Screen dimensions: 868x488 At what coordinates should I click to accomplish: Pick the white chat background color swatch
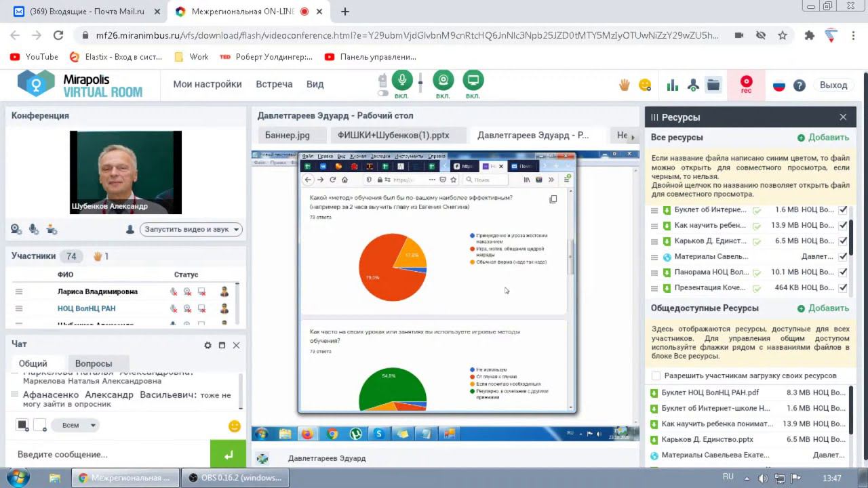coord(40,425)
